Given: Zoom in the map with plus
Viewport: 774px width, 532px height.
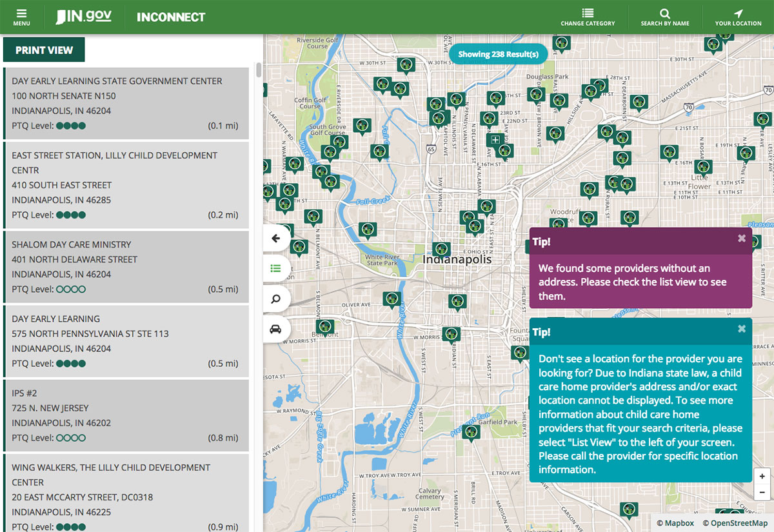Looking at the screenshot, I should 762,477.
